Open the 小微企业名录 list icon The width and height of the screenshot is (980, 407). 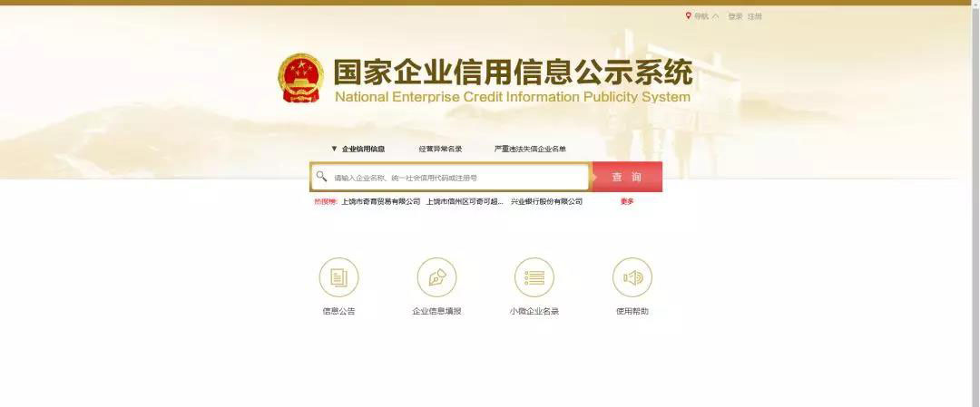(x=534, y=277)
